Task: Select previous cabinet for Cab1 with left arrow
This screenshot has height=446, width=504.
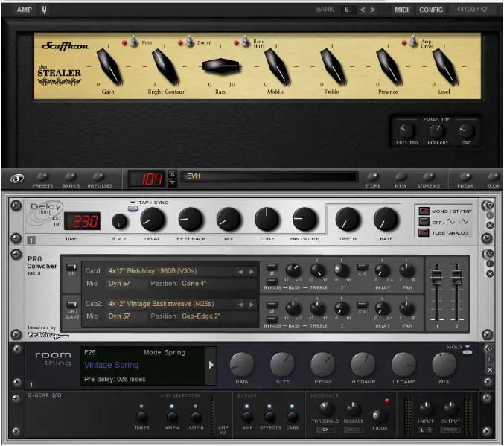Action: (x=240, y=272)
